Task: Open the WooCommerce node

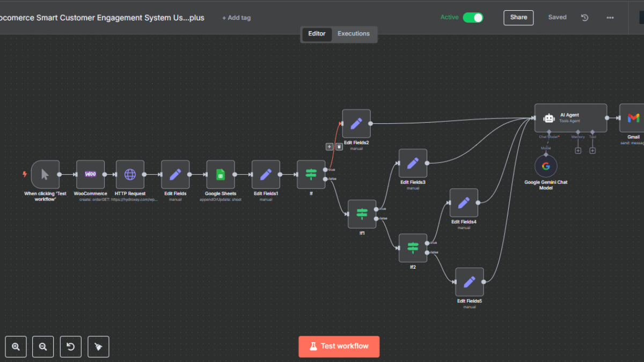Action: coord(90,174)
